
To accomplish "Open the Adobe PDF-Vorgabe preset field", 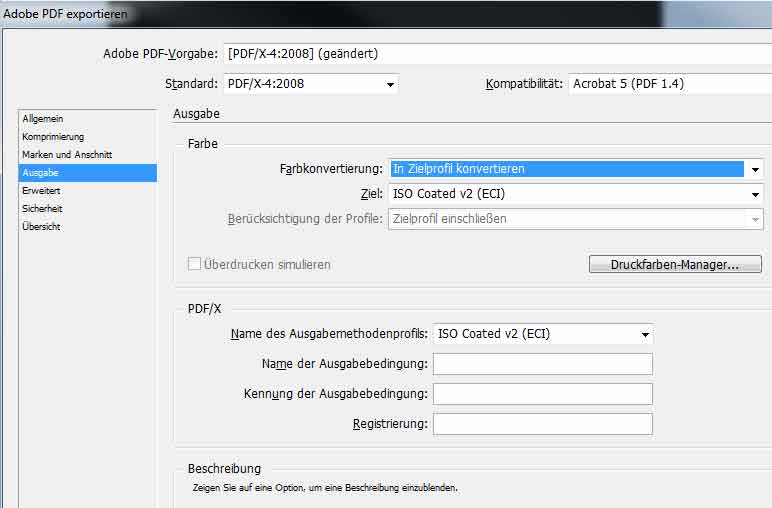I will 497,54.
